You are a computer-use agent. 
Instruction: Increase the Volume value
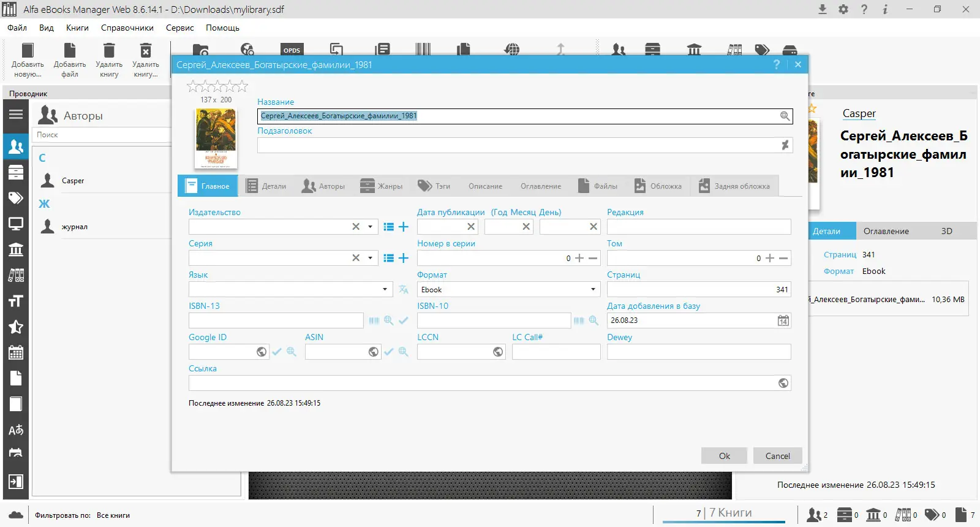[x=770, y=258]
